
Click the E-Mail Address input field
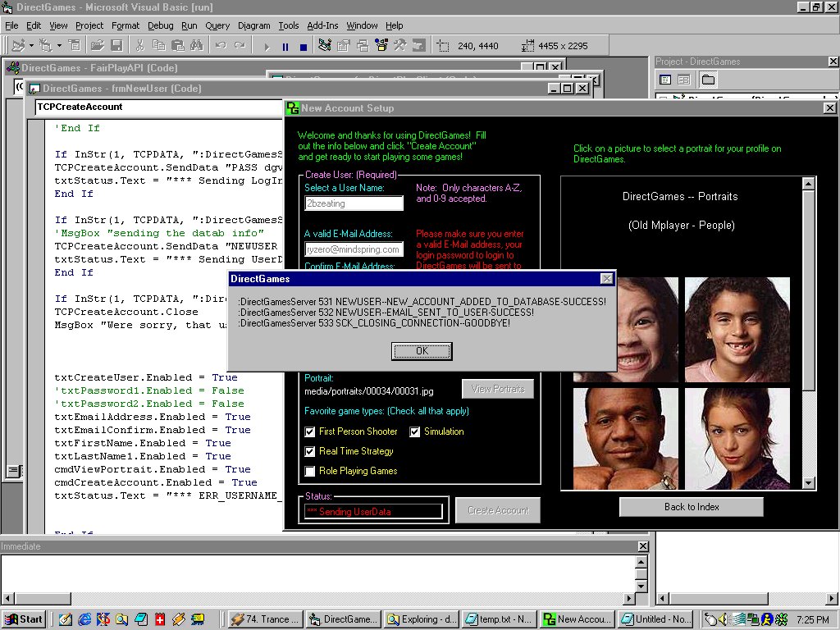354,249
